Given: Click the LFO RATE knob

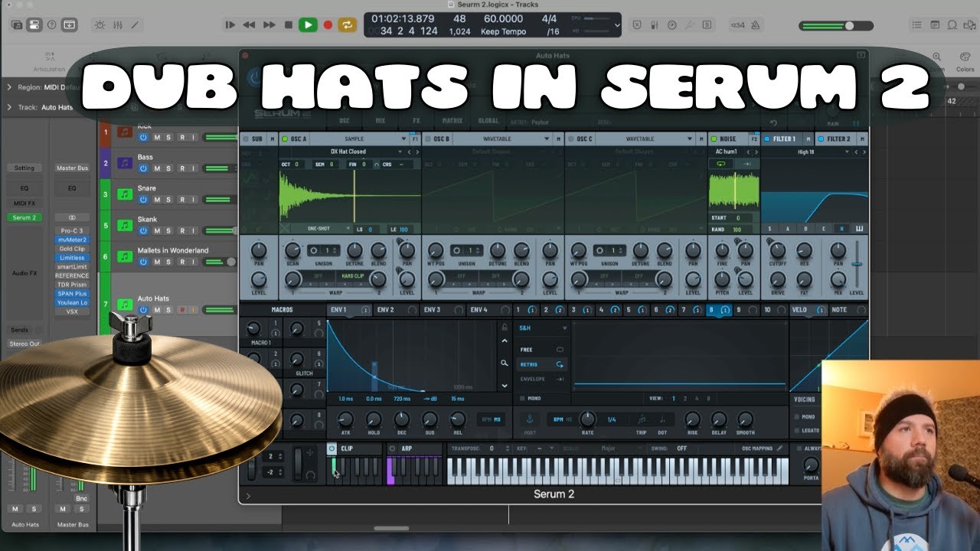Looking at the screenshot, I should pos(587,419).
